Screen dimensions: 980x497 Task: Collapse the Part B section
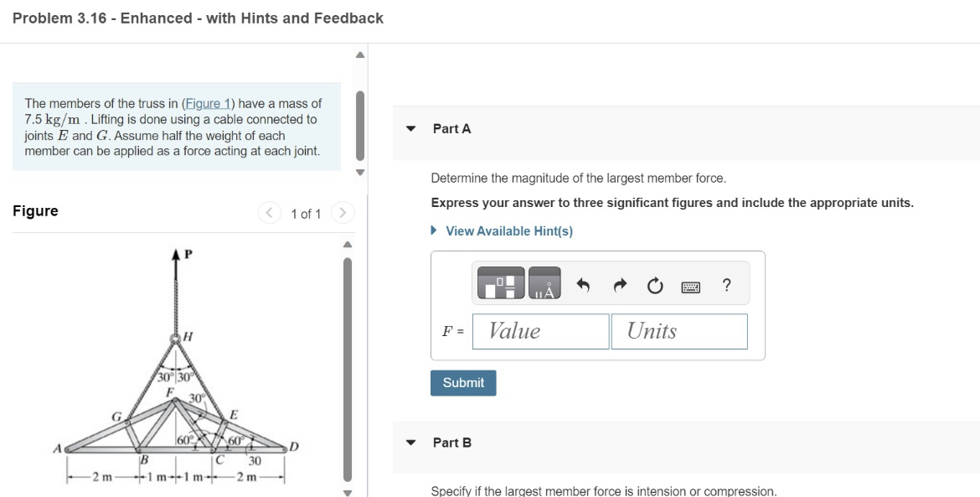coord(410,443)
